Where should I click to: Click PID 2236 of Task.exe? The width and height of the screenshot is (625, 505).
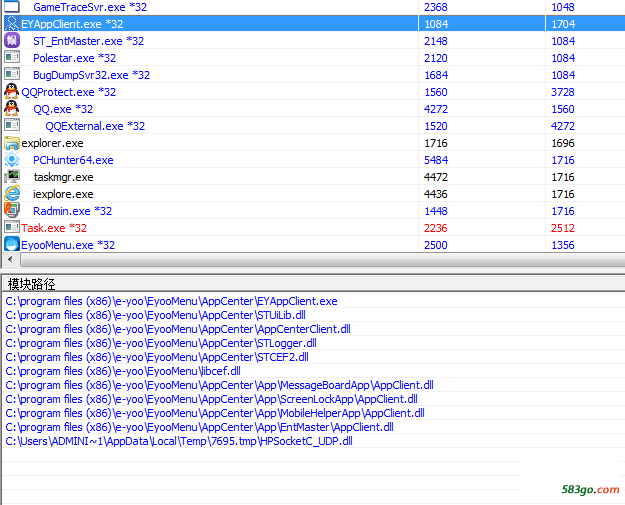click(436, 228)
